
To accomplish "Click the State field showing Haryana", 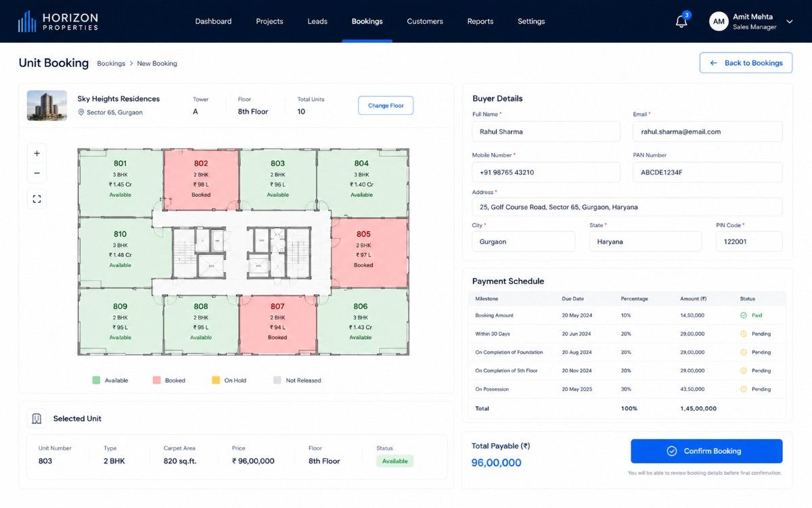I will (x=646, y=241).
